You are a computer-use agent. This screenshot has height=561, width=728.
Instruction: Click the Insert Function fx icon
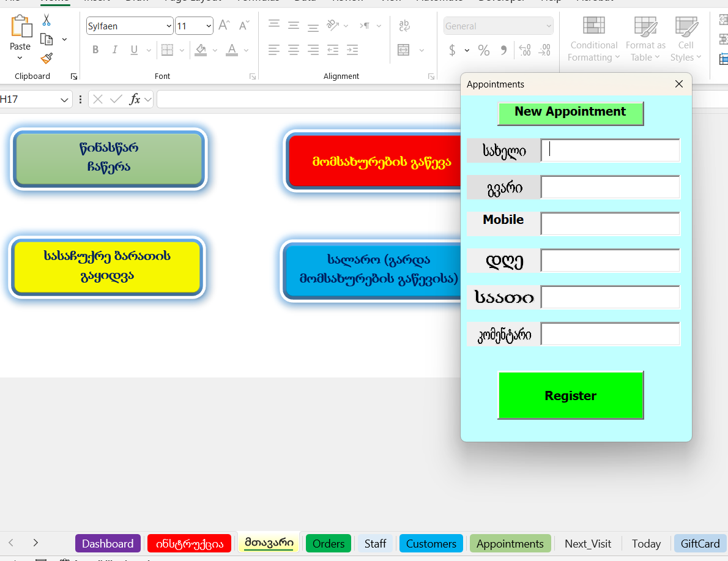pyautogui.click(x=135, y=99)
